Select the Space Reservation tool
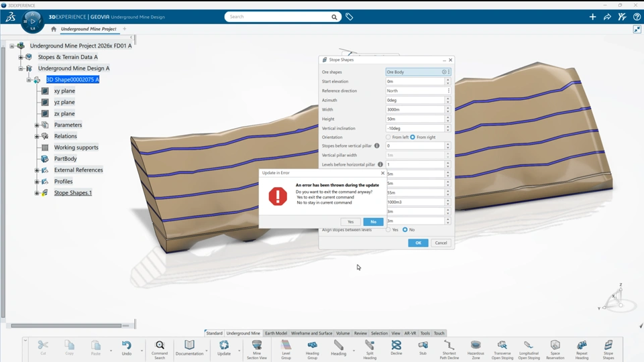 click(555, 350)
